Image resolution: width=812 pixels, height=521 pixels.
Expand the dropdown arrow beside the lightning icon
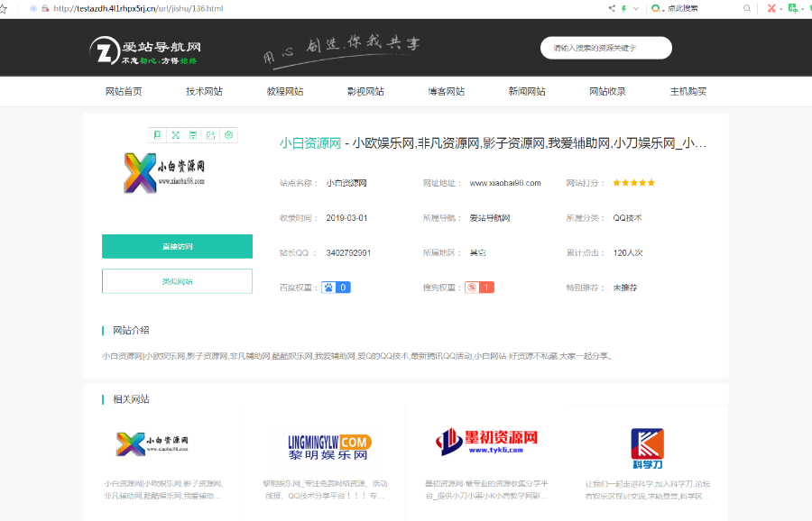click(636, 8)
